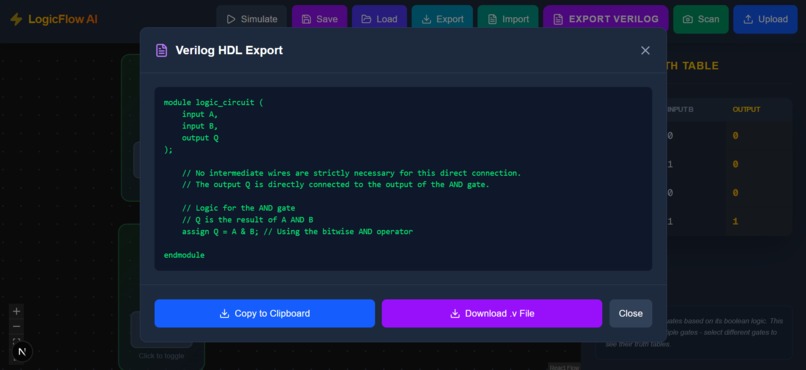Image resolution: width=806 pixels, height=370 pixels.
Task: Click the Verilog HDL Export dialog title
Action: [x=229, y=50]
